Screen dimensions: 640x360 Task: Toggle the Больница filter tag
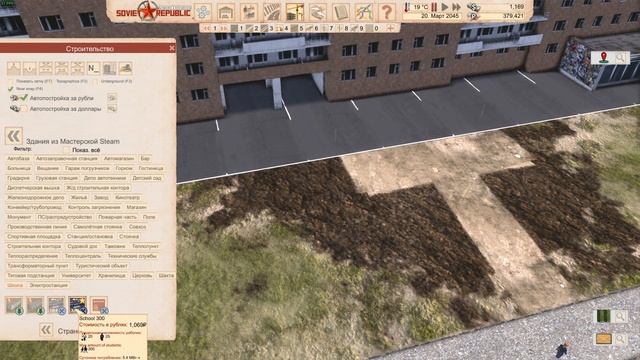tap(19, 168)
